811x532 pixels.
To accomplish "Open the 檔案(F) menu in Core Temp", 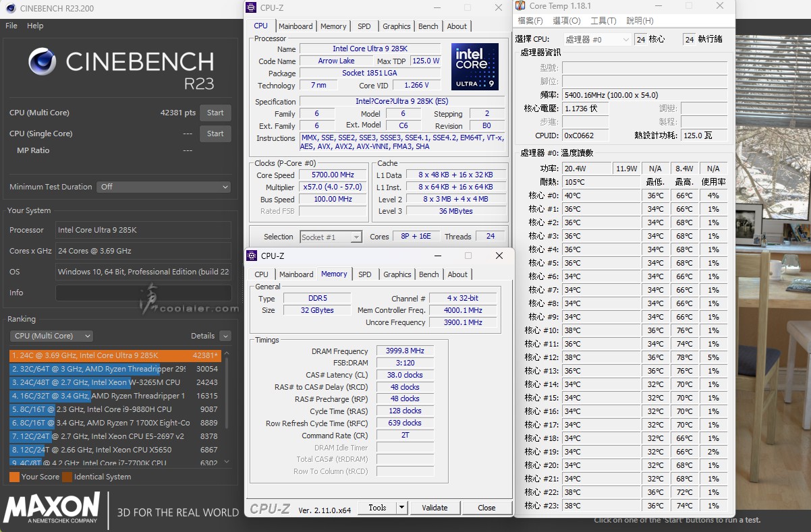I will (530, 21).
